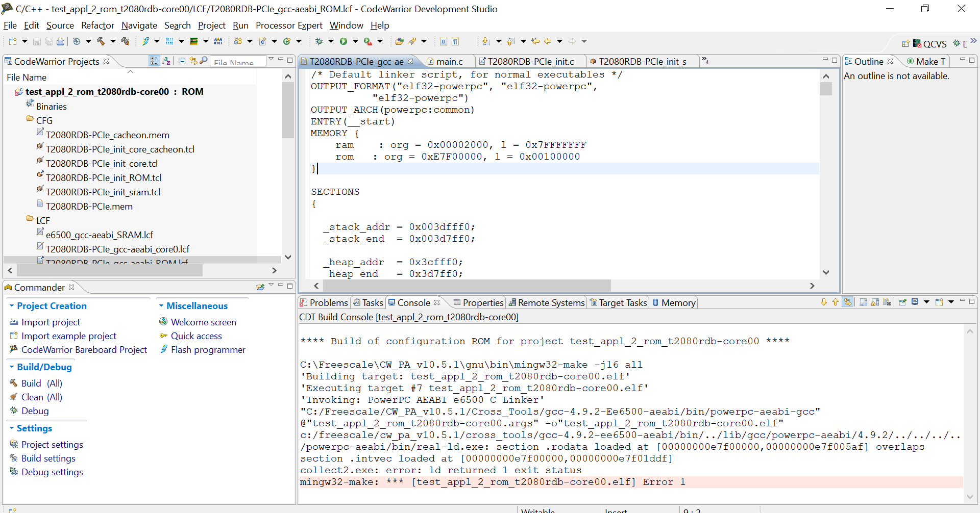This screenshot has height=513, width=980.
Task: Save the current file via toolbar
Action: (x=37, y=42)
